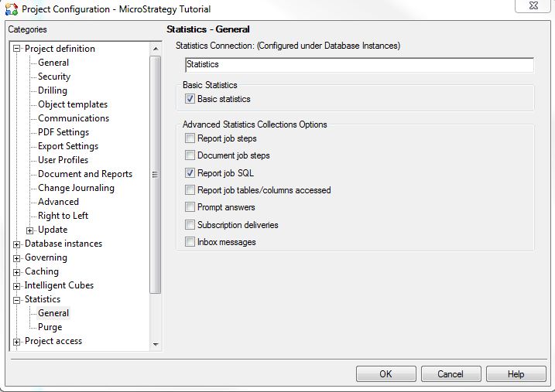Expand the Database instances tree node
This screenshot has height=392, width=555.
(17, 244)
